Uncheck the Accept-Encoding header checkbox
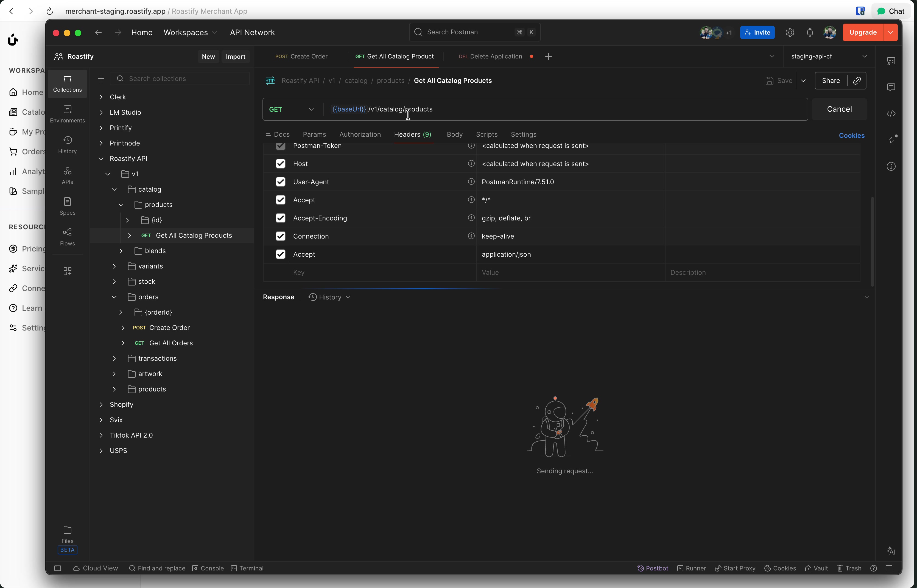This screenshot has width=917, height=588. pyautogui.click(x=280, y=218)
